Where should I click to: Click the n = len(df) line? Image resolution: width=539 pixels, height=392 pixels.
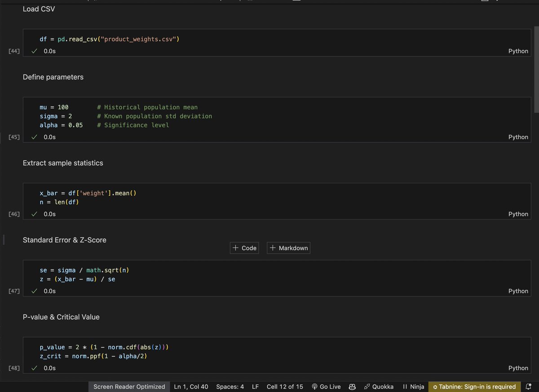[59, 202]
